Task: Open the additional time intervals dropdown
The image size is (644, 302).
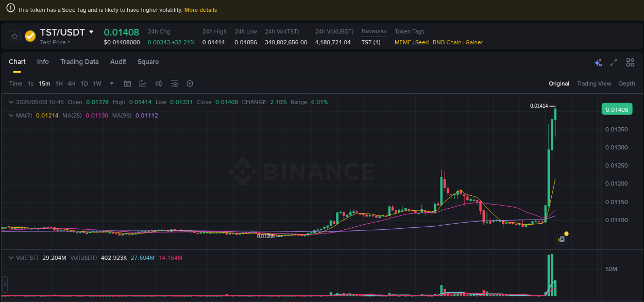Action: (x=112, y=83)
